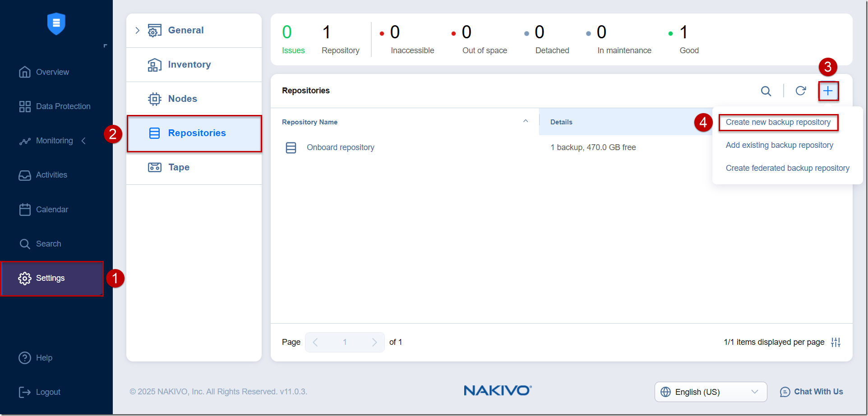Filter by Inaccessible repositories
Screen dimensions: 868x416
(x=407, y=39)
